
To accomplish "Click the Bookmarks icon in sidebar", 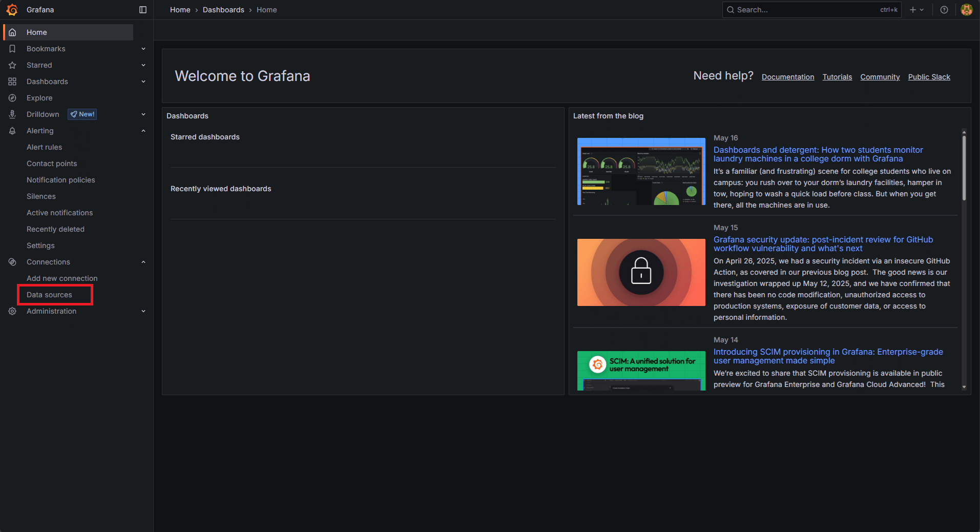I will (12, 49).
